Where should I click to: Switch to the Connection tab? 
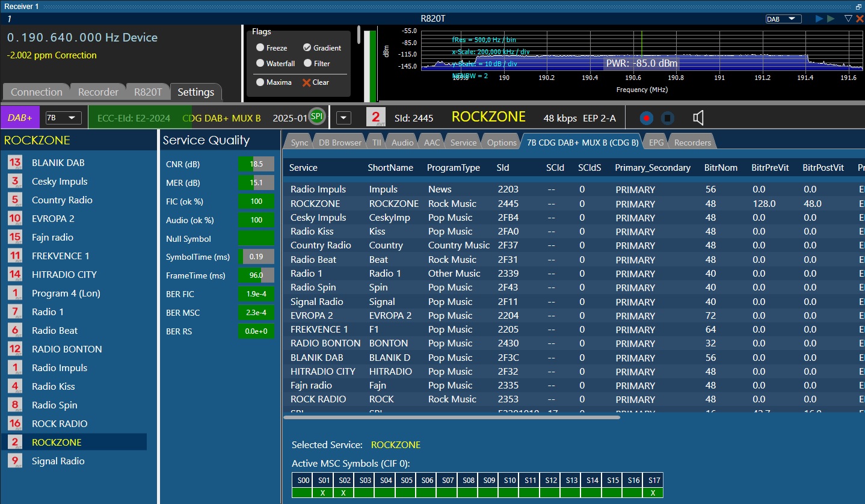click(36, 92)
